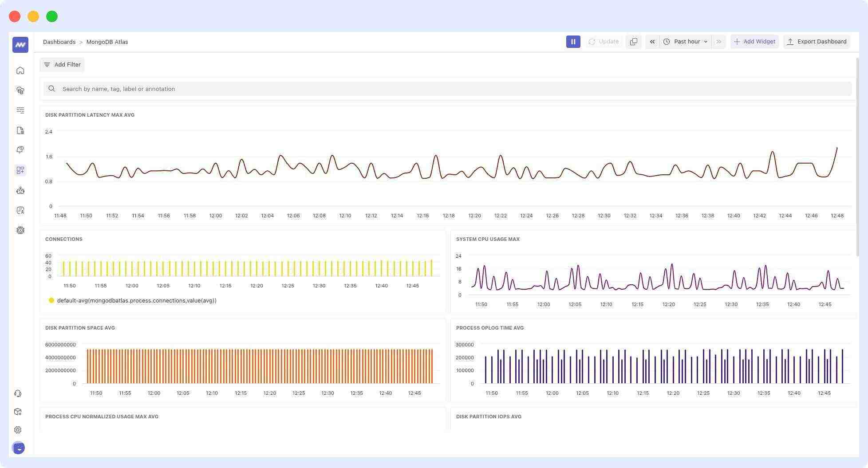Pause live dashboard updates

(x=573, y=41)
